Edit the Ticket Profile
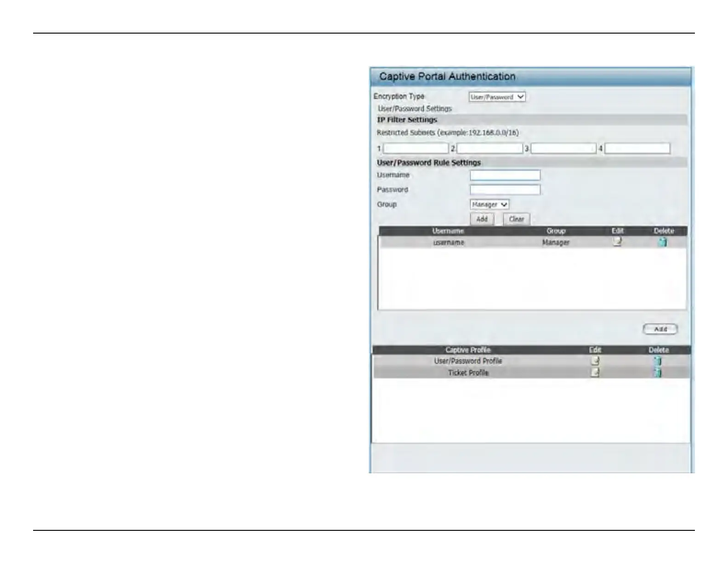 [595, 373]
